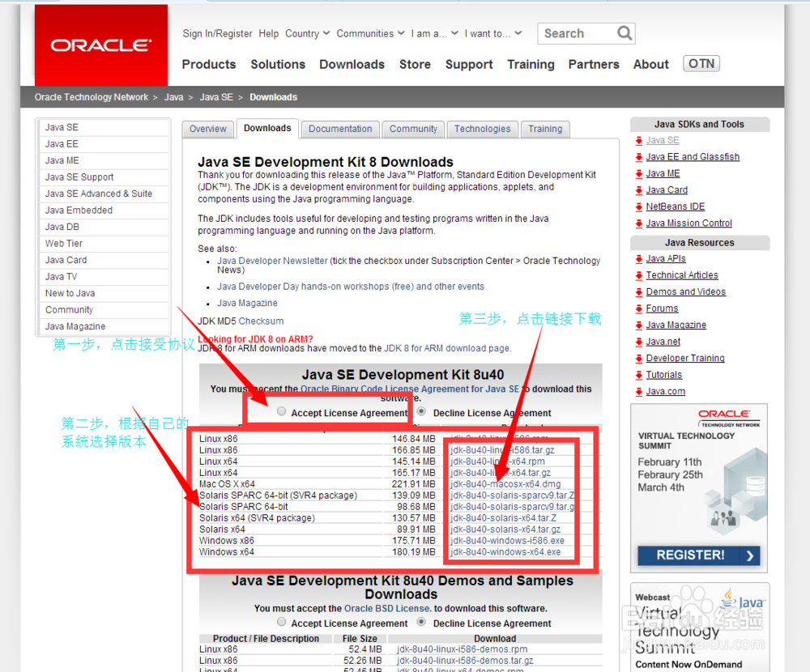Open Java Embedded in left sidebar
The width and height of the screenshot is (810, 672).
[104, 211]
